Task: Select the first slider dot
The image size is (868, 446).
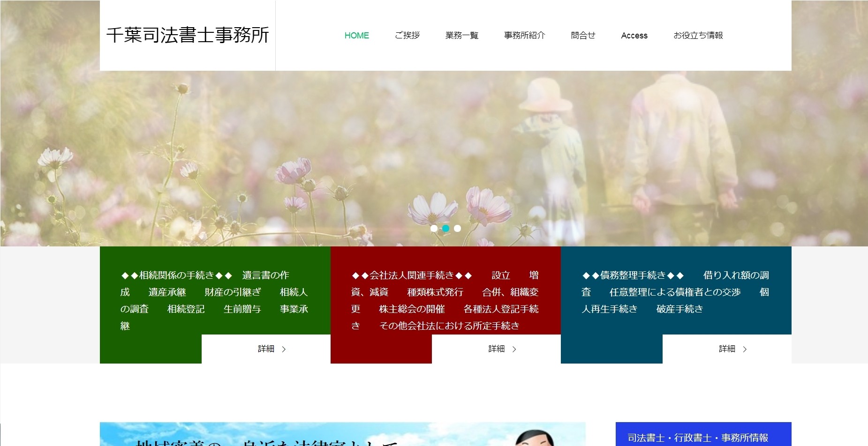Action: 434,228
